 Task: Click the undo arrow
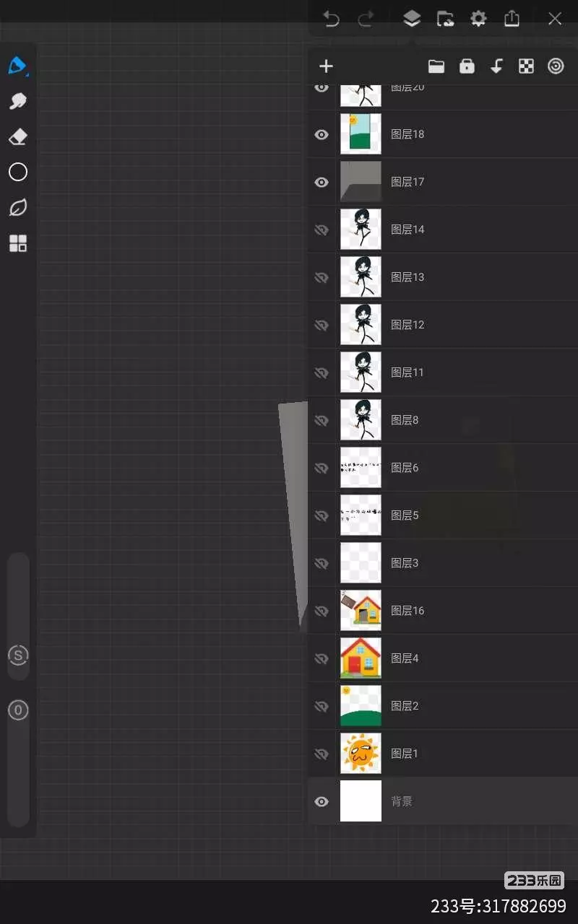pyautogui.click(x=332, y=19)
